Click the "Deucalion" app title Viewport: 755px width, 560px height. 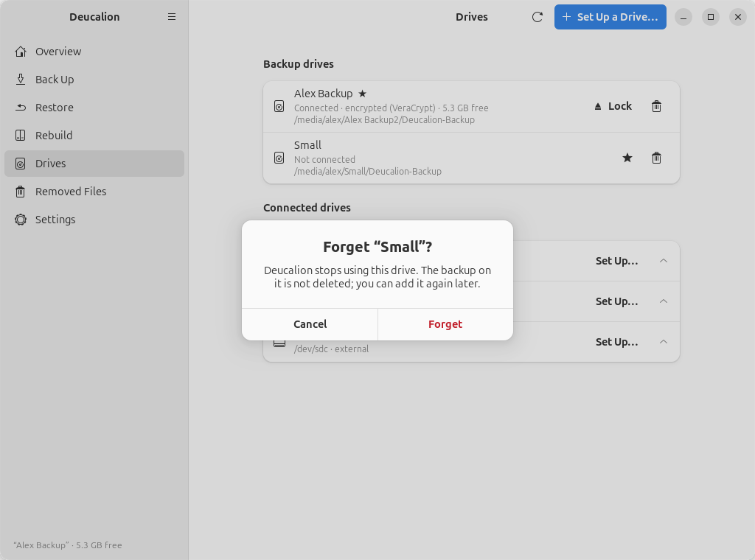94,17
